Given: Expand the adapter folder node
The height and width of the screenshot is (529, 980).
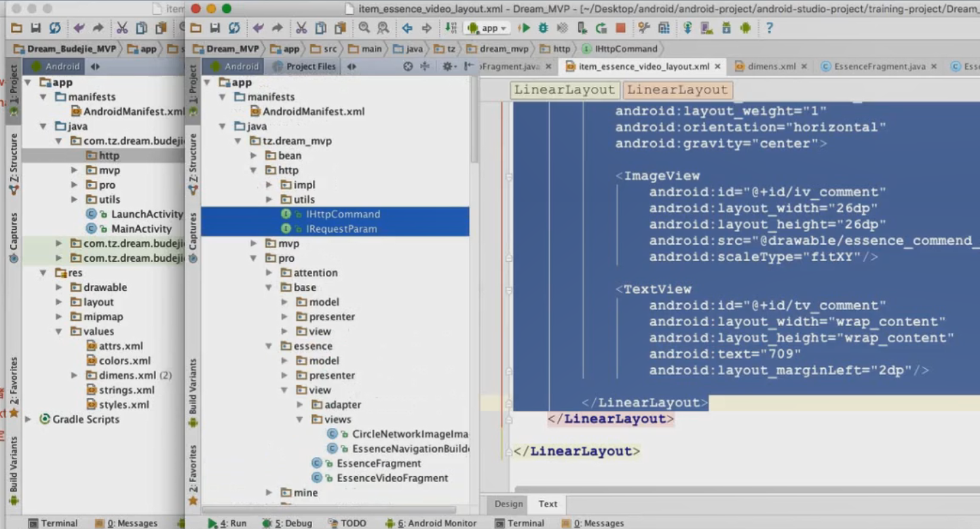Looking at the screenshot, I should point(299,404).
